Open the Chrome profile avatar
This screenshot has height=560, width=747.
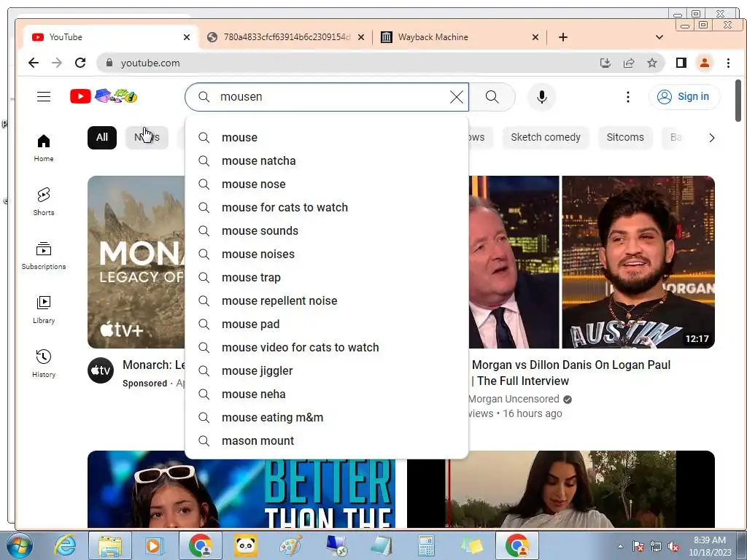pyautogui.click(x=705, y=63)
